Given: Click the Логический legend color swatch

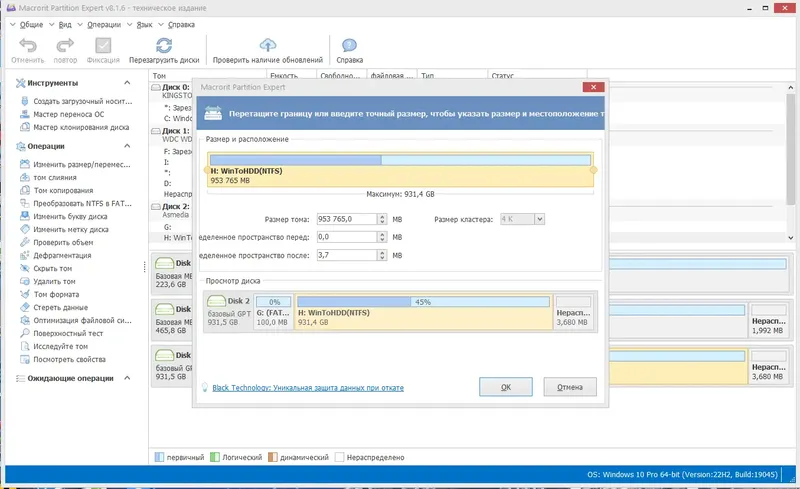Looking at the screenshot, I should pyautogui.click(x=215, y=457).
